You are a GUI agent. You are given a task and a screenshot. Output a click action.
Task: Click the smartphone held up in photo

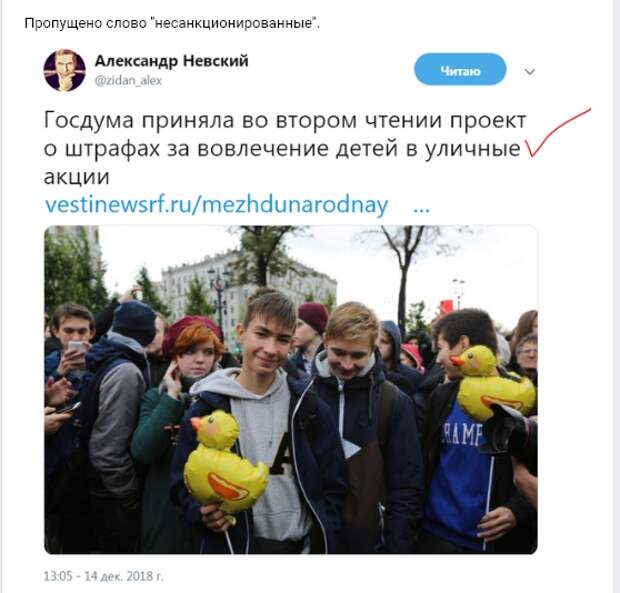coord(76,348)
